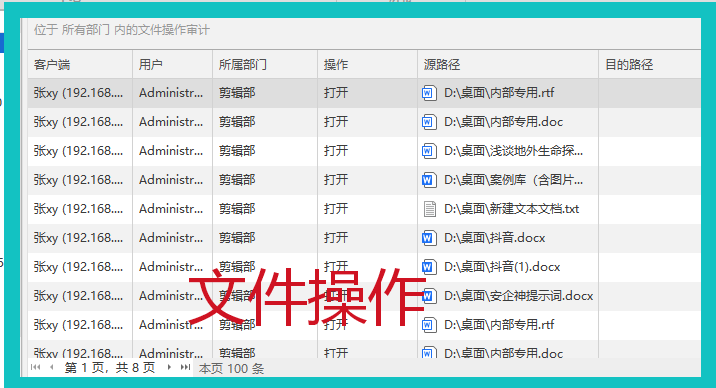
Task: Click the 位于 所有部门 内的文件操作审计 title
Action: [121, 30]
